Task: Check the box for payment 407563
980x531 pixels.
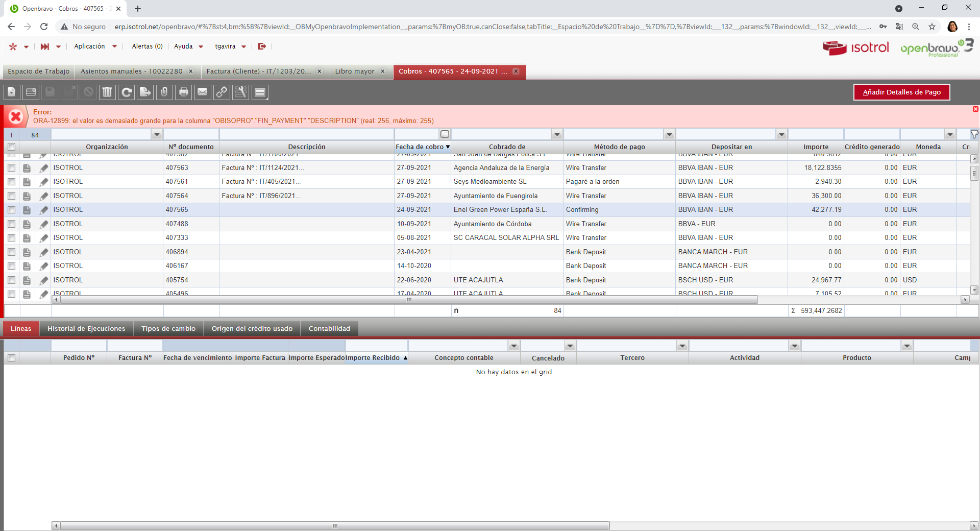Action: click(11, 167)
